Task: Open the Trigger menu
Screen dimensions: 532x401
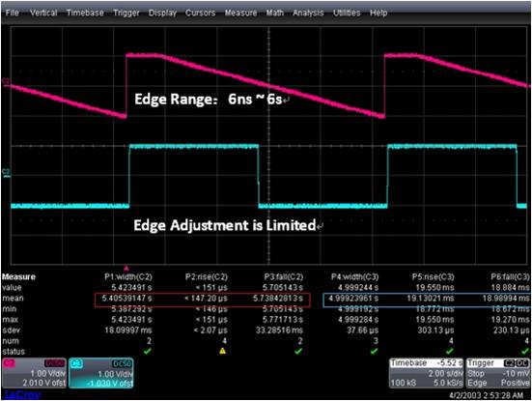Action: pyautogui.click(x=126, y=13)
